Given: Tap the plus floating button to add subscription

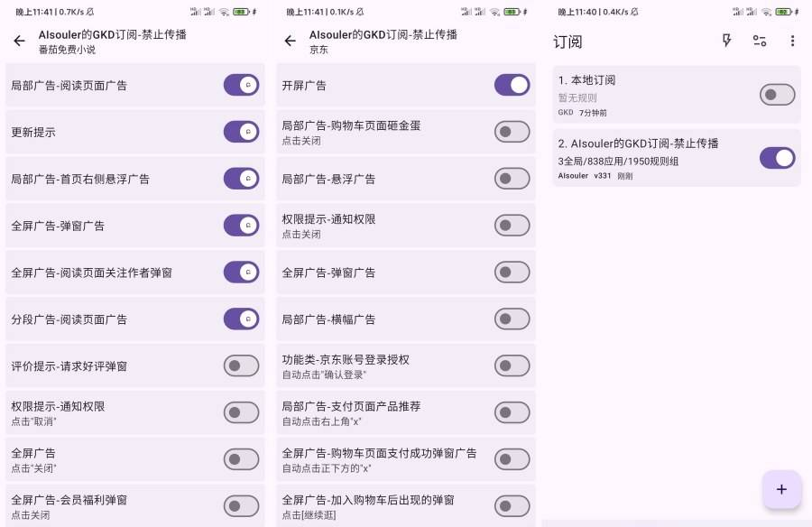Looking at the screenshot, I should pyautogui.click(x=781, y=489).
